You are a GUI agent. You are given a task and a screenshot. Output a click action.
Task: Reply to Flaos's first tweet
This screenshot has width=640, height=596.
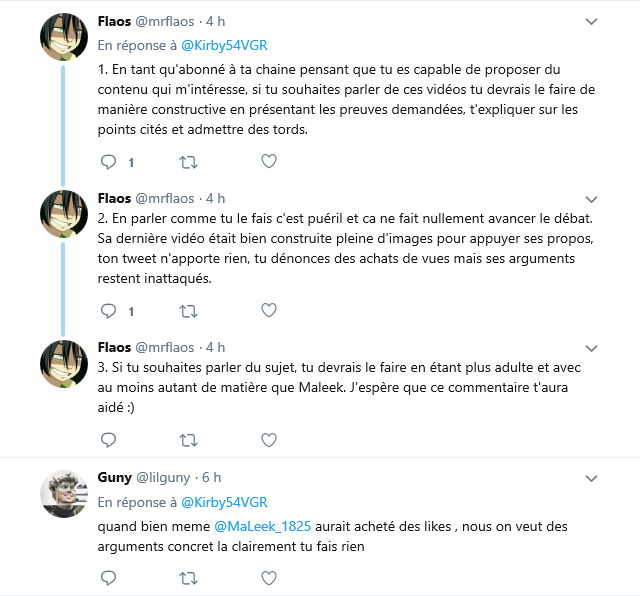coord(109,161)
